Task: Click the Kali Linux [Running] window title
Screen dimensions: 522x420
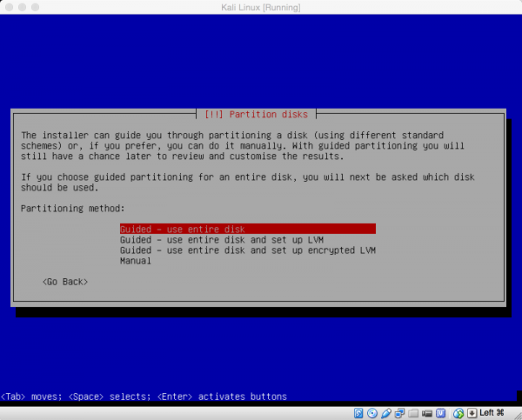Action: (x=261, y=7)
